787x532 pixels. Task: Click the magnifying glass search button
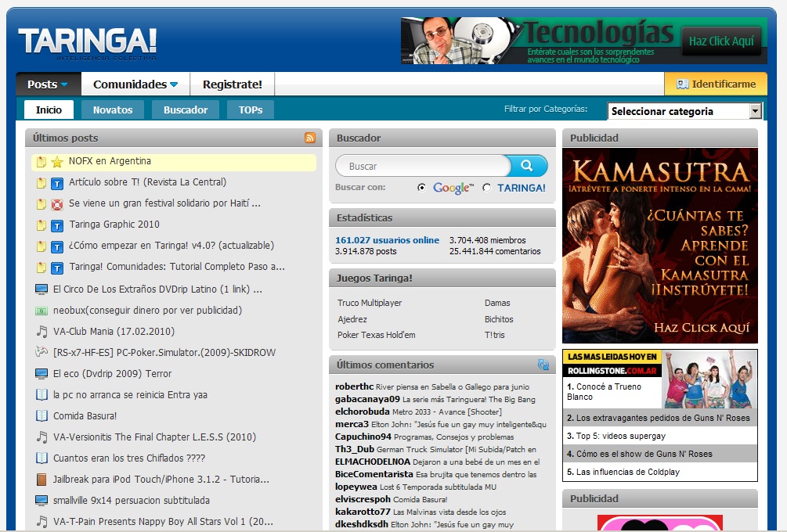(528, 166)
